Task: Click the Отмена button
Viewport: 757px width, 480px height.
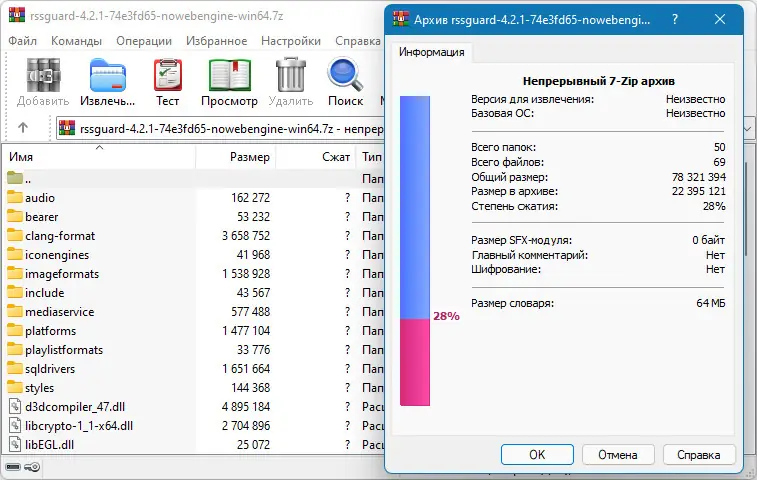Action: coord(617,454)
